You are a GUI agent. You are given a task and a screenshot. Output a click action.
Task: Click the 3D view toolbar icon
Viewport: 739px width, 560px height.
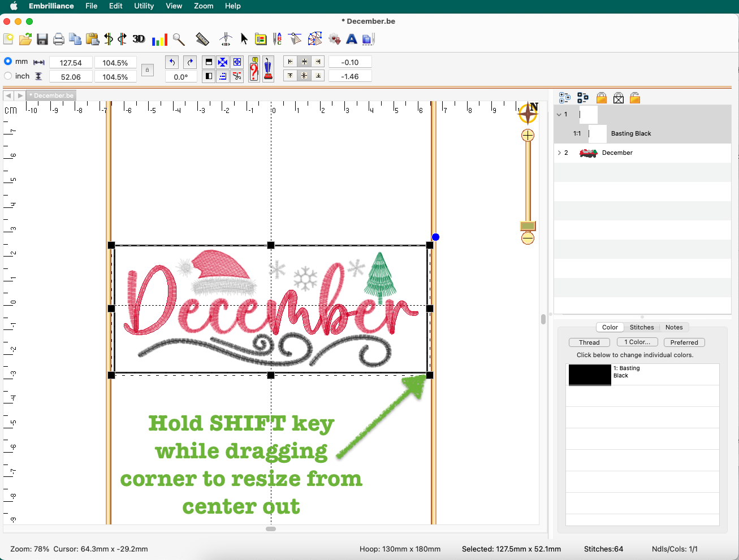click(139, 39)
